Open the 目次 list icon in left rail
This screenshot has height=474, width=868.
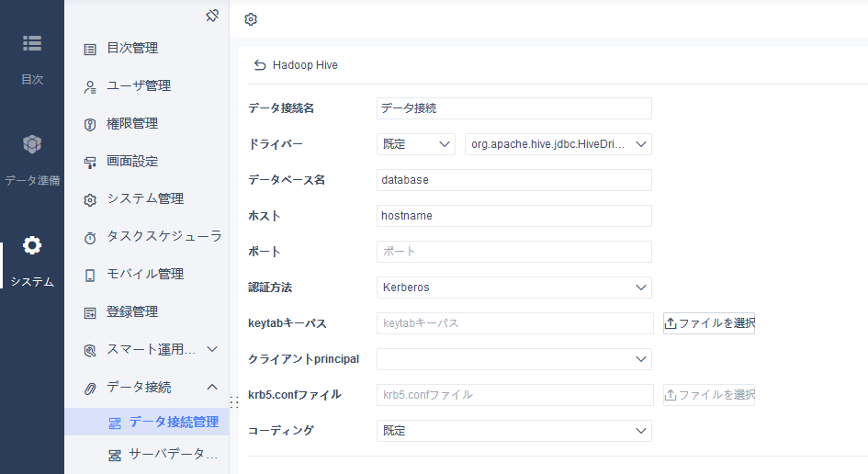coord(32,43)
